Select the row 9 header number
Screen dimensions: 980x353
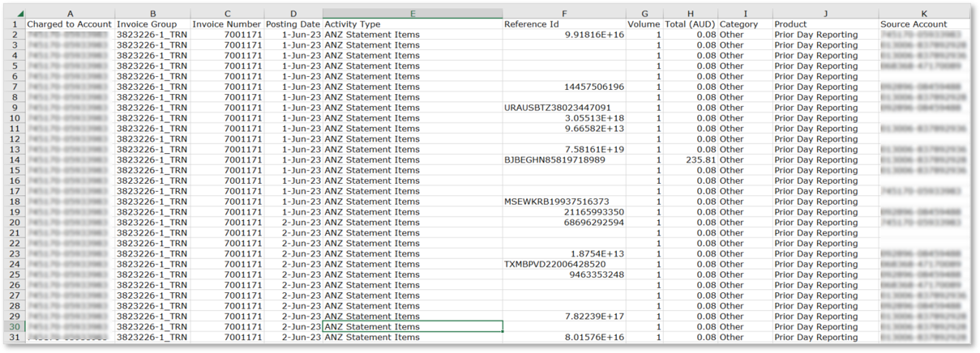point(16,108)
